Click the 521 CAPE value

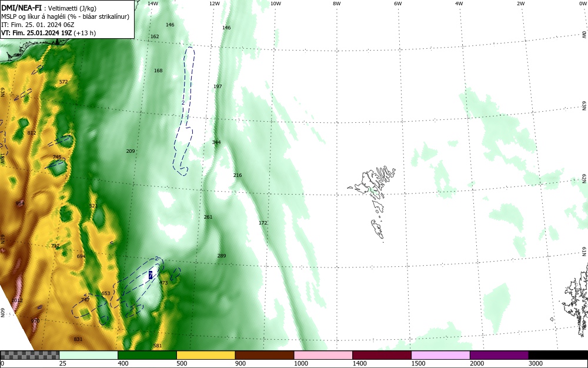coord(93,206)
